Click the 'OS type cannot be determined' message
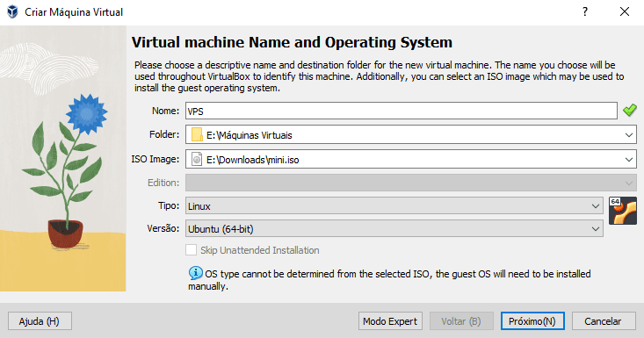The height and width of the screenshot is (338, 644). pyautogui.click(x=389, y=280)
